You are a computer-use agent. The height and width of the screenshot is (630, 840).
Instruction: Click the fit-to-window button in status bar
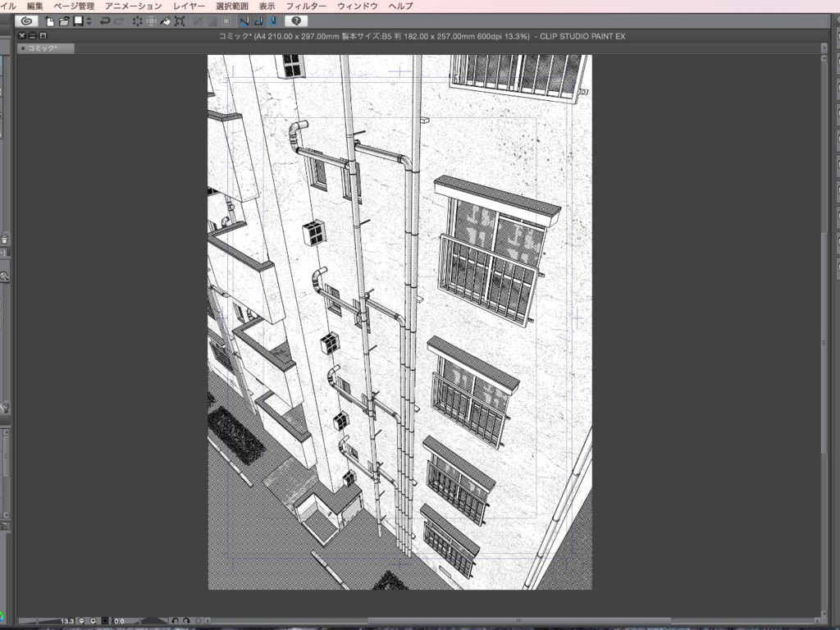104,621
